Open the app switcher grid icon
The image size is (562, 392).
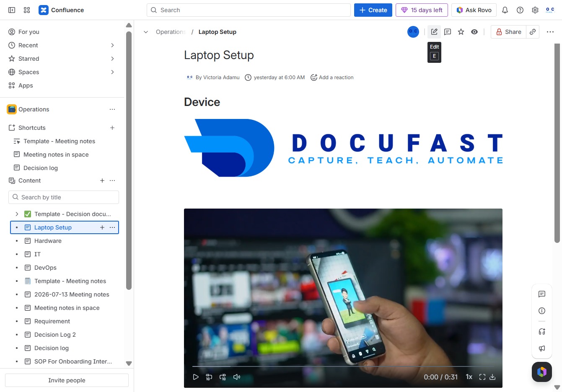27,10
